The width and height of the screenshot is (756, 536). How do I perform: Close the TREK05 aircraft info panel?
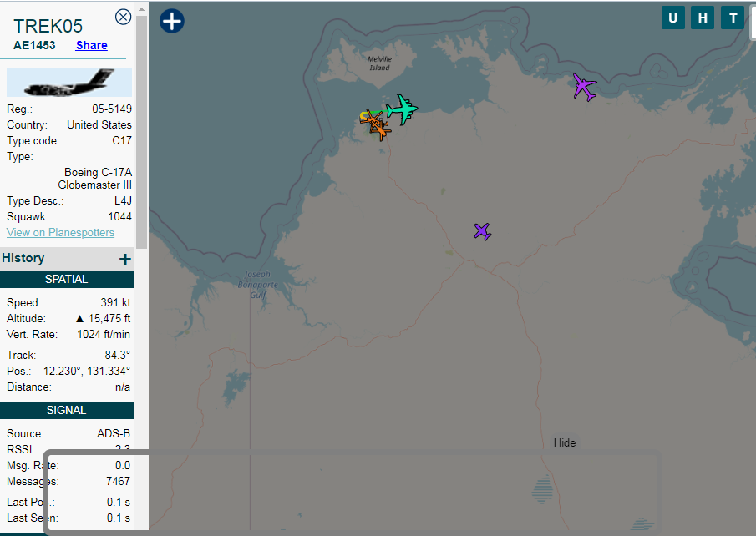click(x=124, y=17)
